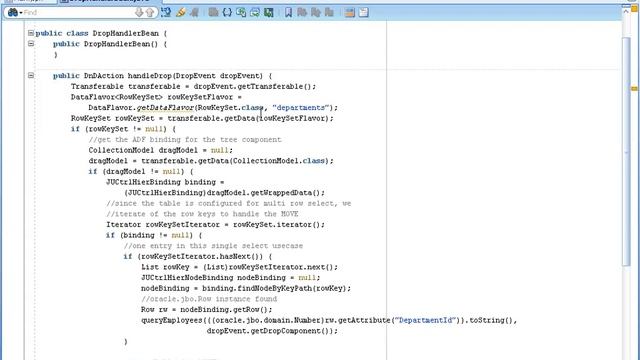640x360 pixels.
Task: Click 'JUCtrlHierBinding binding =' line
Action: coord(165,182)
